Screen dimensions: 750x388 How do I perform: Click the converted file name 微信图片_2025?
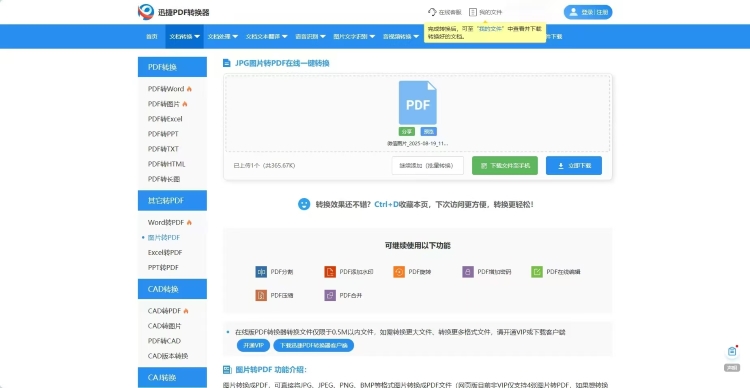418,143
